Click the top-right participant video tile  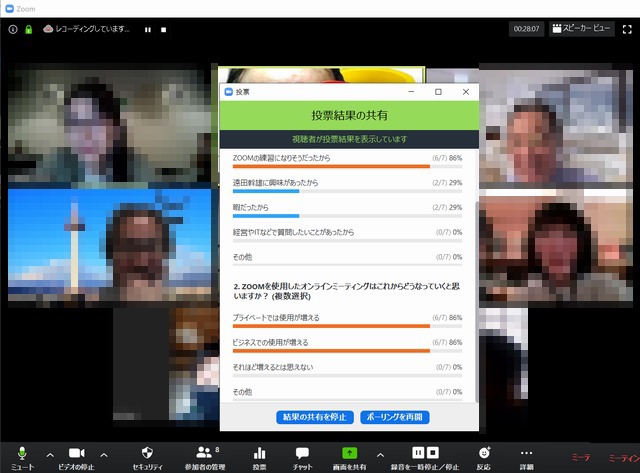[556, 124]
